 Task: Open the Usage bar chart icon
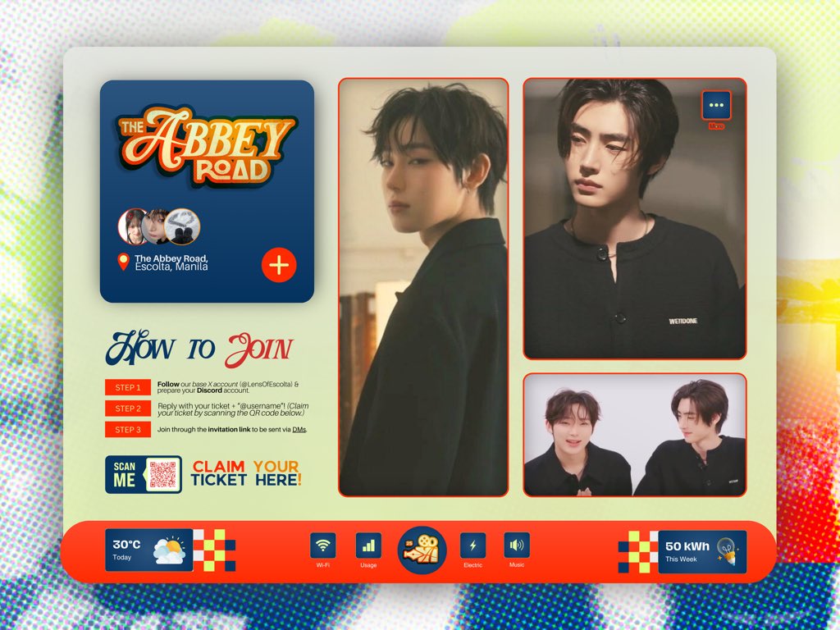pyautogui.click(x=368, y=546)
